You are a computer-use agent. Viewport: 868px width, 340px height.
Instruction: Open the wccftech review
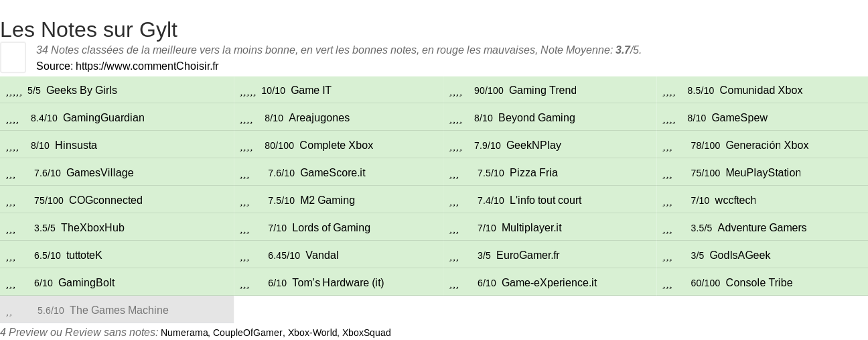coord(735,200)
